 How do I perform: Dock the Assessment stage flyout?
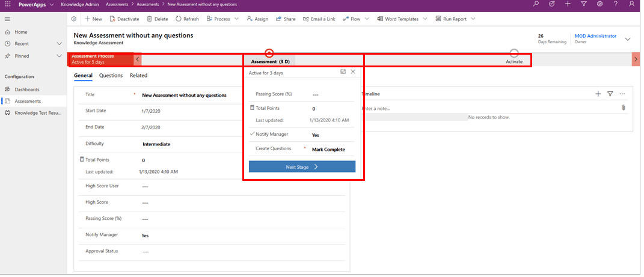[343, 72]
